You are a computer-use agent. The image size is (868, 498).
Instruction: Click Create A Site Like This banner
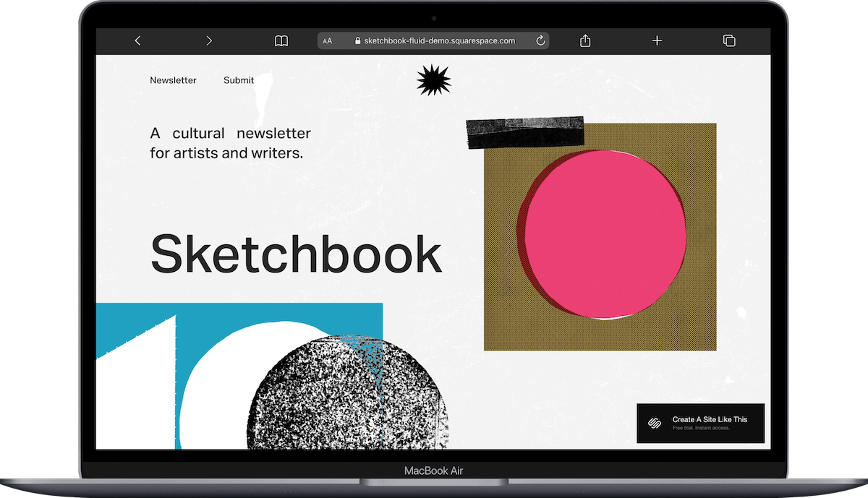tap(700, 423)
